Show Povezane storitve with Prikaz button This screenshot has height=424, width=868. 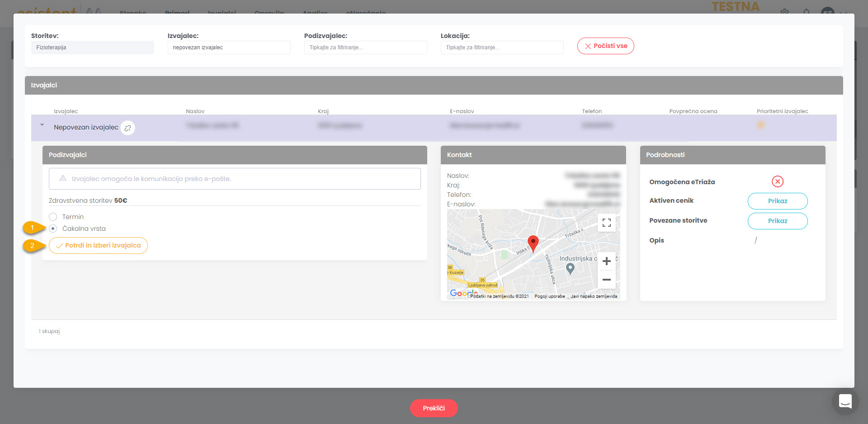click(777, 221)
